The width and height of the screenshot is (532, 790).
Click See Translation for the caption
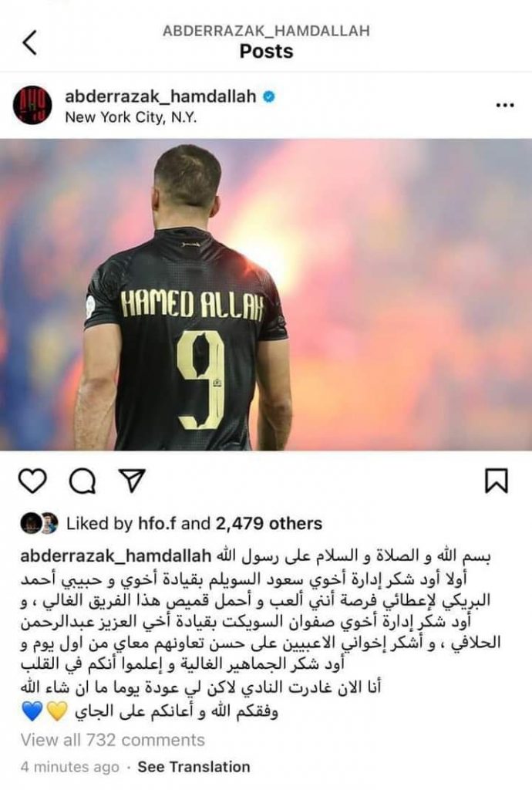tap(194, 767)
